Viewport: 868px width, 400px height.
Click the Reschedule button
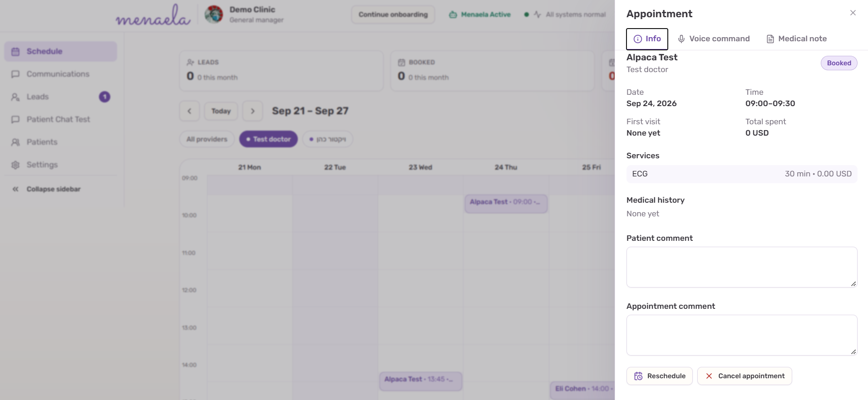[659, 376]
